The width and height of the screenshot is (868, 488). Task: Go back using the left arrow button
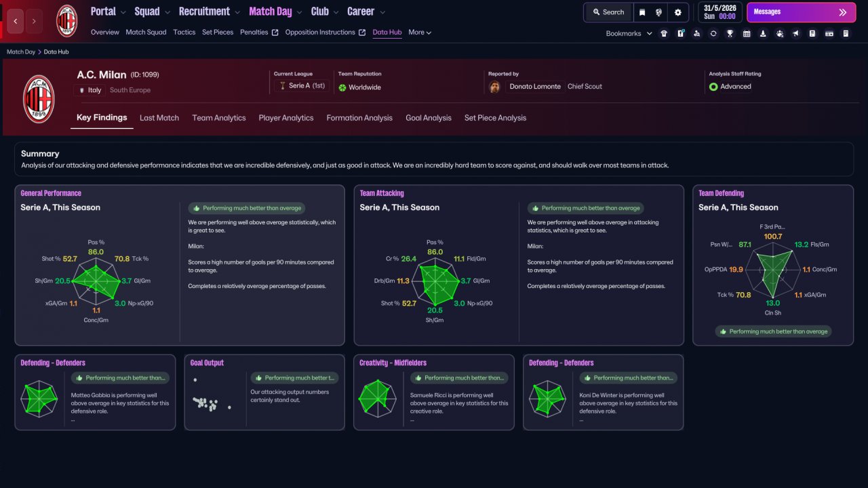(16, 21)
